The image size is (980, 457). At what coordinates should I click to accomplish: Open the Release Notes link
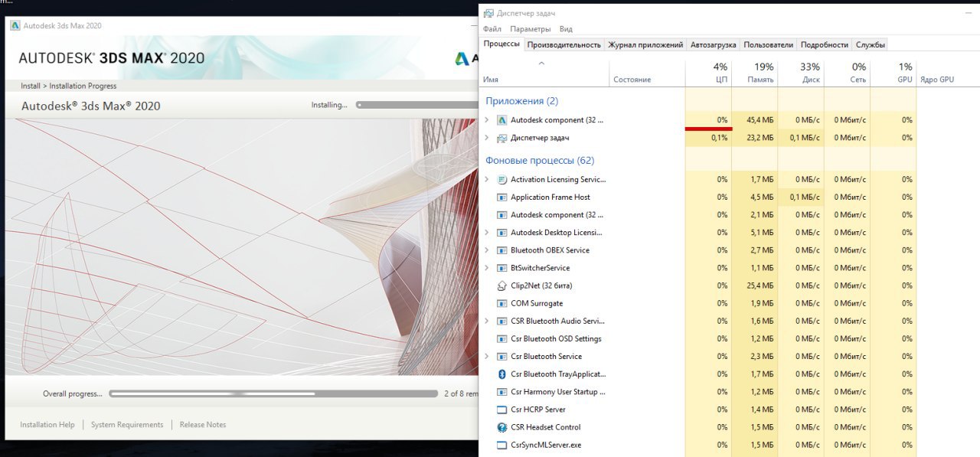pos(203,425)
